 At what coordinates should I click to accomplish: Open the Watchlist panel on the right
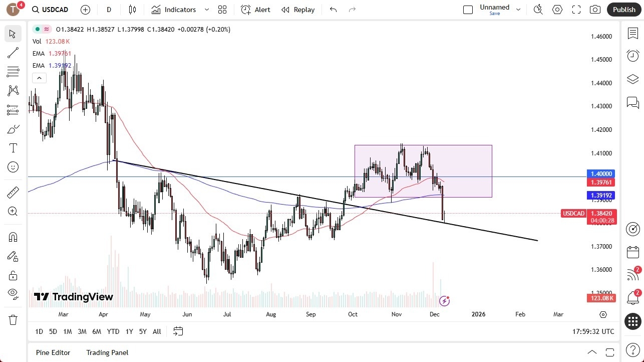(632, 33)
